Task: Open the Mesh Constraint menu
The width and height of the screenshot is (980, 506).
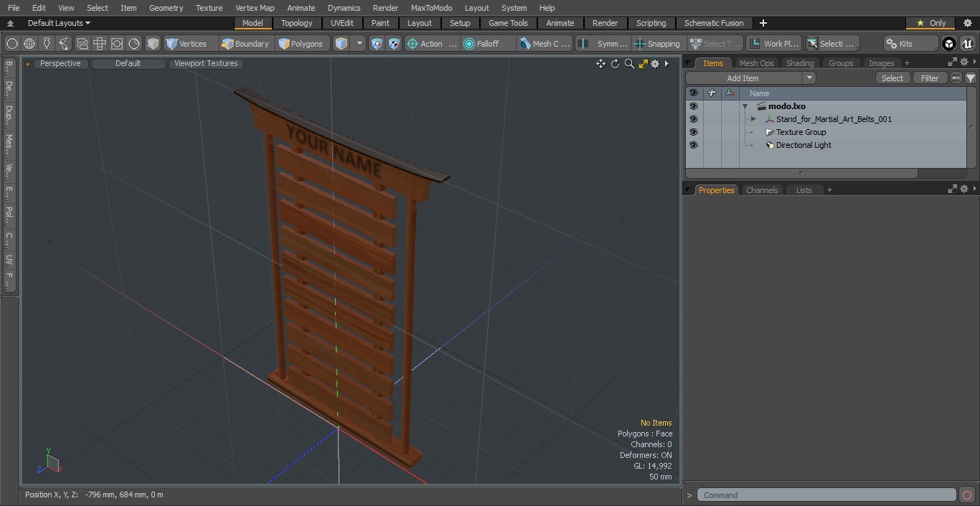Action: click(545, 44)
